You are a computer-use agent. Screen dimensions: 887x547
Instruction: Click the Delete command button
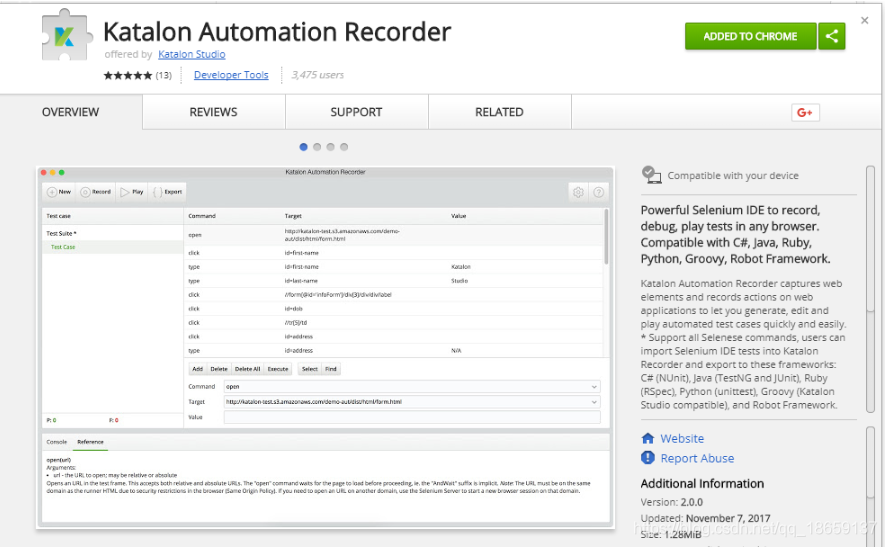[219, 369]
